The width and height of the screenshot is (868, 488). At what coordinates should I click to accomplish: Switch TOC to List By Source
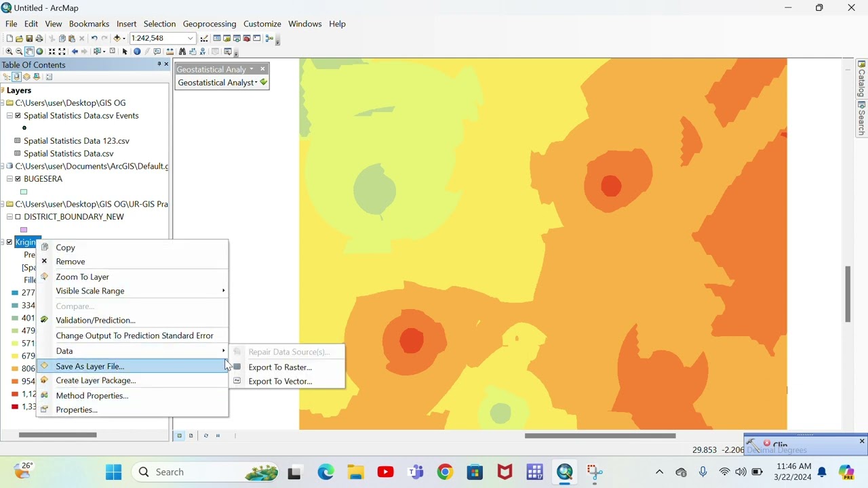pyautogui.click(x=16, y=77)
